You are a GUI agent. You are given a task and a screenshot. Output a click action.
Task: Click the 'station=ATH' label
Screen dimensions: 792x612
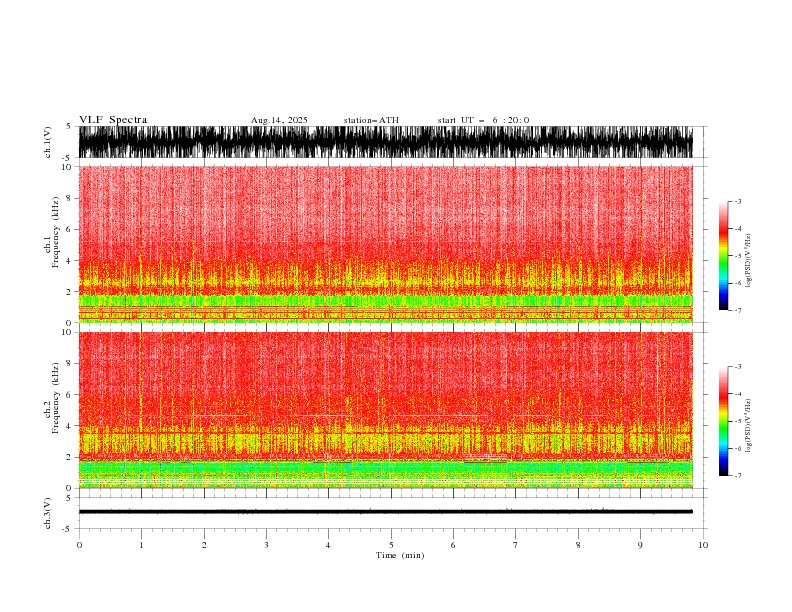(371, 120)
